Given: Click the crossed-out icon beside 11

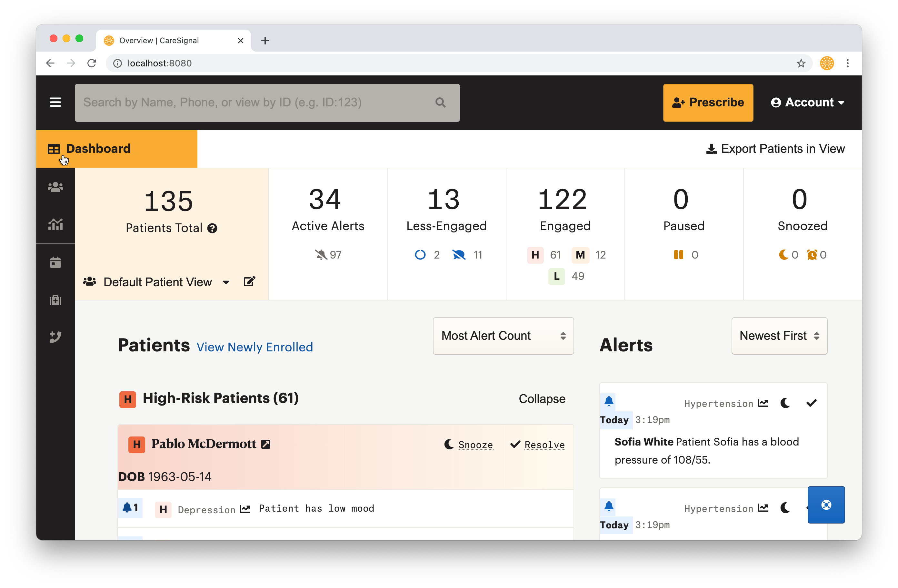Looking at the screenshot, I should (459, 255).
